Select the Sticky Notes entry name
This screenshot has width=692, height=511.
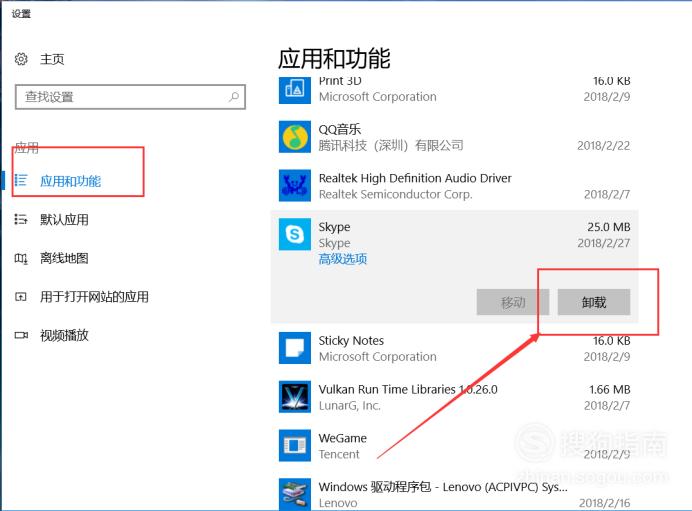click(x=351, y=341)
